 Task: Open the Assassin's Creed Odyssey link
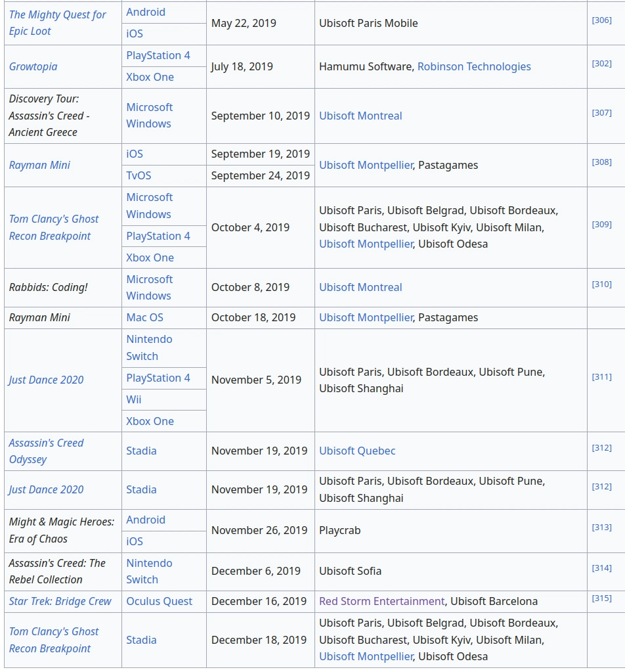point(46,451)
